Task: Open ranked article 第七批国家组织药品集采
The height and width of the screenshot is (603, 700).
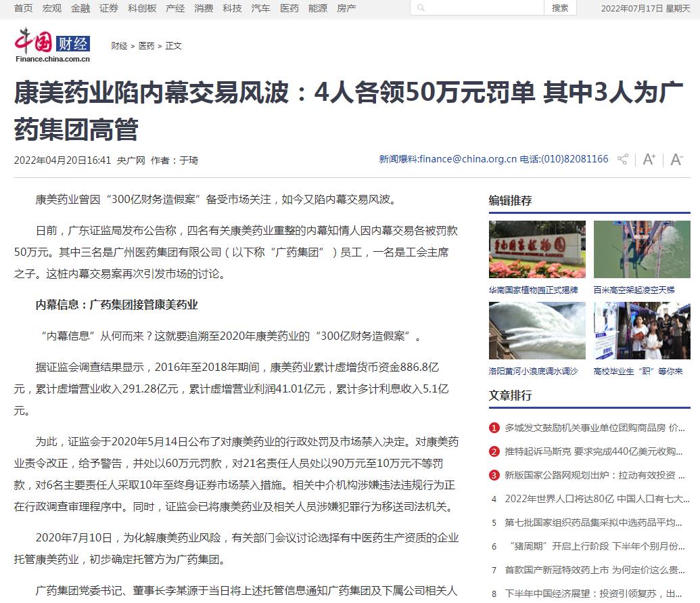Action: click(593, 522)
